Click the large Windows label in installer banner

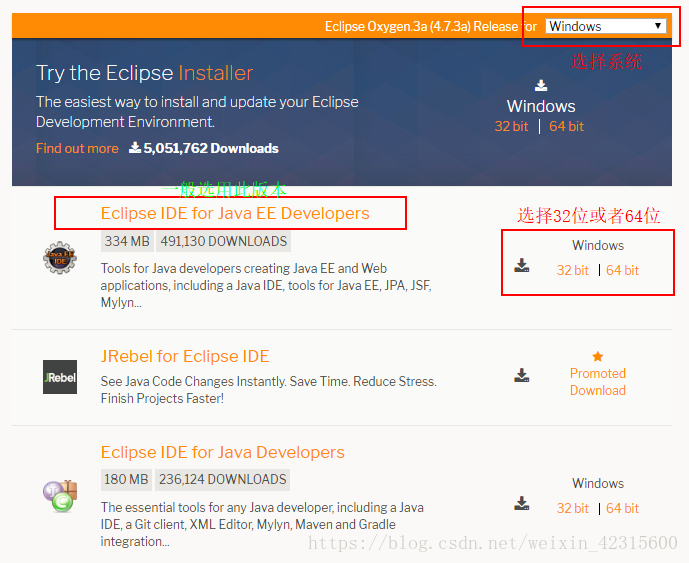[x=541, y=106]
